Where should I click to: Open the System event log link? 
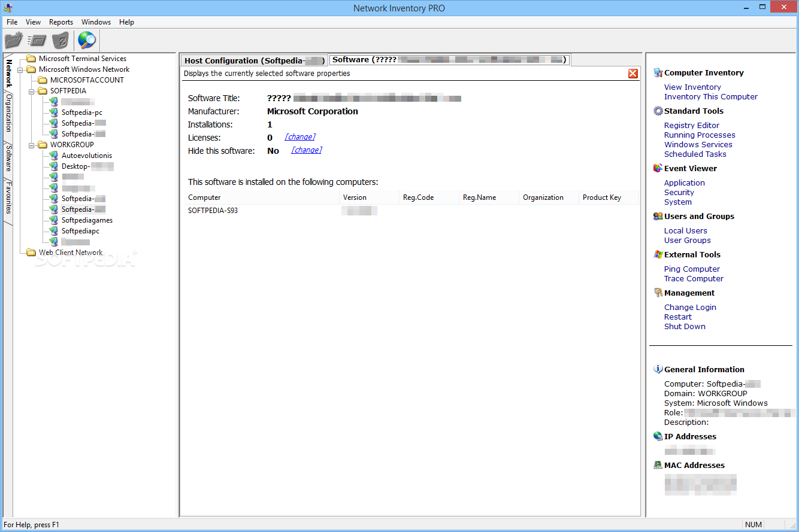pyautogui.click(x=678, y=202)
